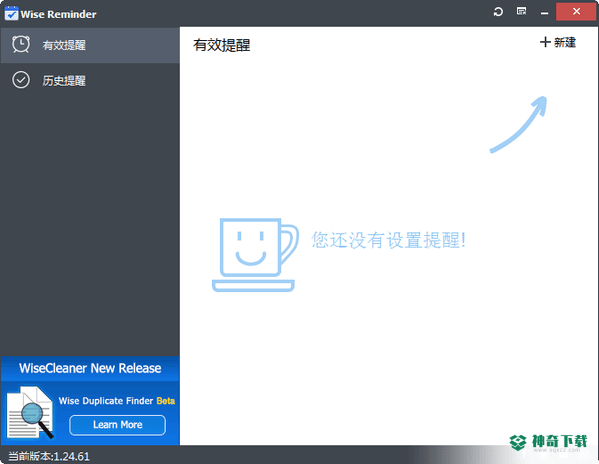Image resolution: width=599 pixels, height=464 pixels.
Task: Click the smiling cup empty-state icon
Action: 255,255
